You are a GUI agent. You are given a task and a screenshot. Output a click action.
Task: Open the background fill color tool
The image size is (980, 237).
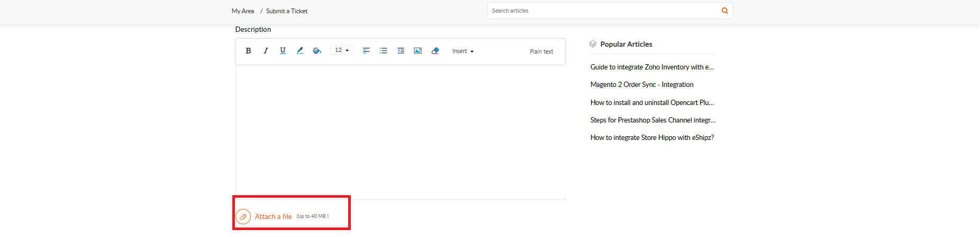(x=317, y=51)
